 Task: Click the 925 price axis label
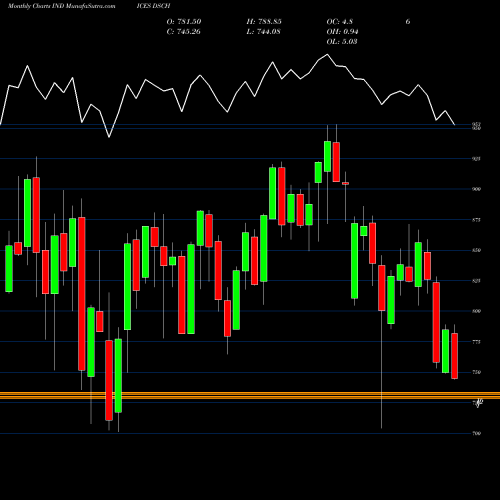476,159
